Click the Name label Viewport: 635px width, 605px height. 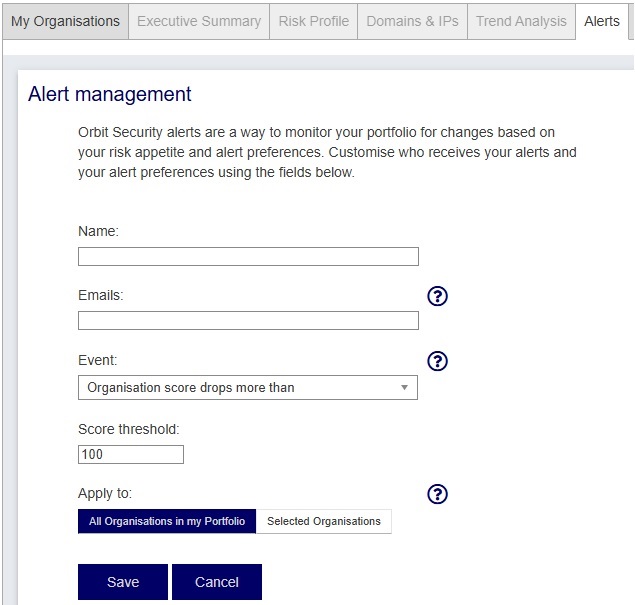coord(98,231)
